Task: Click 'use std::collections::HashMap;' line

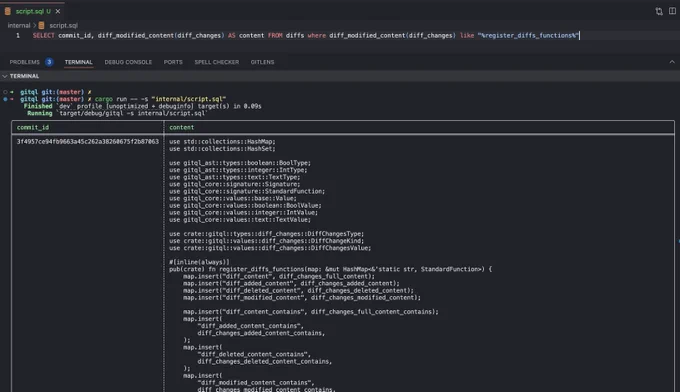Action: click(222, 142)
